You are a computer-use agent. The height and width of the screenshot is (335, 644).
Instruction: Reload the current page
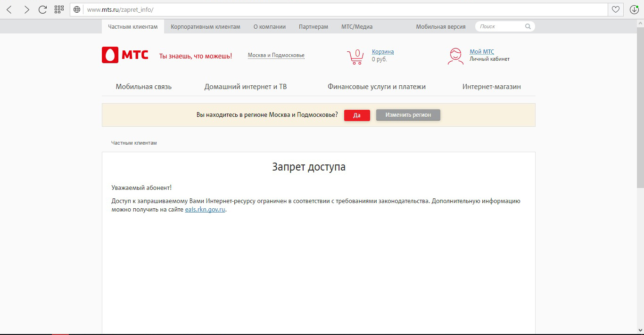(42, 9)
